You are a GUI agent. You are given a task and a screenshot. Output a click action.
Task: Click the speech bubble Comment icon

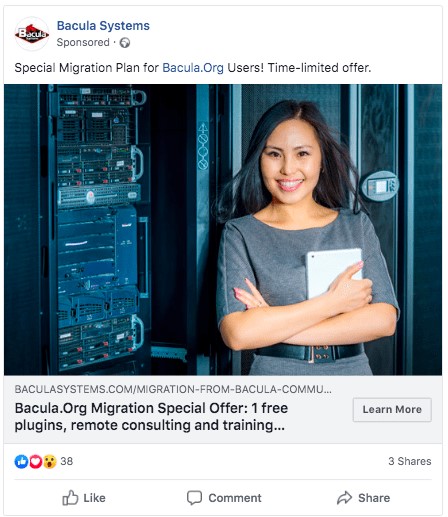tap(194, 498)
